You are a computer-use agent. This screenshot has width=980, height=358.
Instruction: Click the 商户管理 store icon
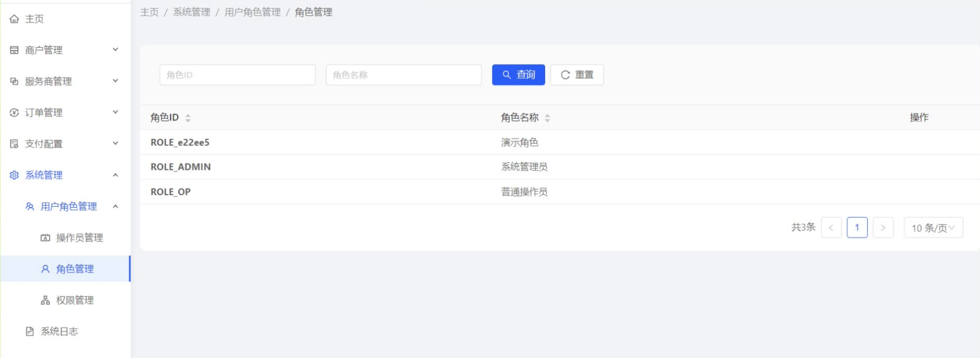pos(14,50)
